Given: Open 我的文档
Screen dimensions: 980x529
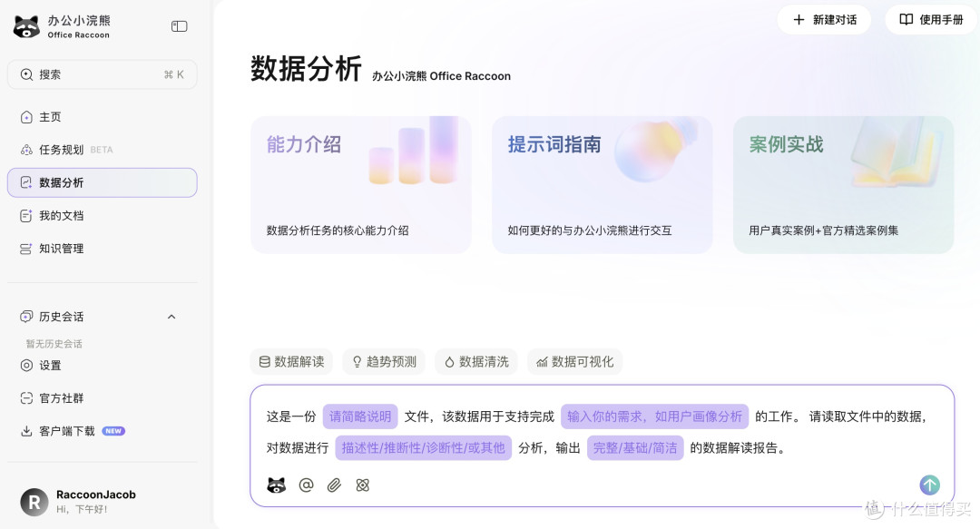Looking at the screenshot, I should (103, 216).
